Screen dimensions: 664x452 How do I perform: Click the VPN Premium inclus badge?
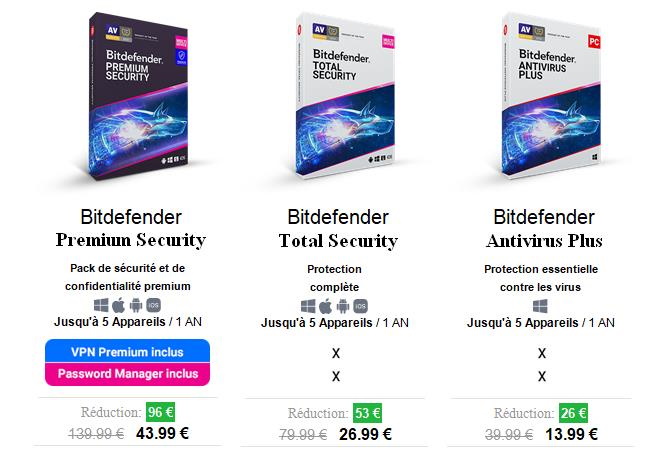tap(127, 351)
